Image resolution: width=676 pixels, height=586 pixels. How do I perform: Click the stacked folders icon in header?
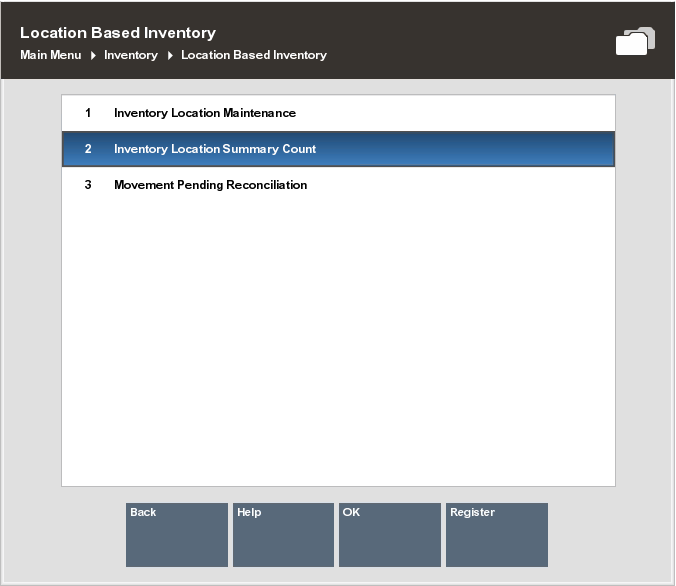635,41
